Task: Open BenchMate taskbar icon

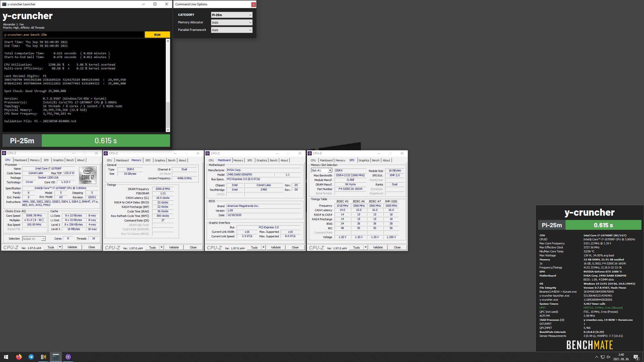Action: point(43,357)
